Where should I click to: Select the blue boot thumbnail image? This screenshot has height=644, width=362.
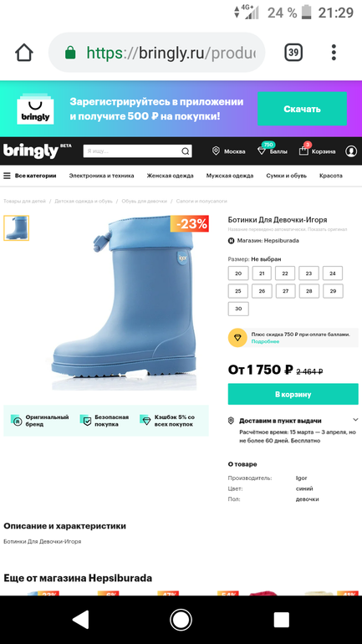tap(17, 228)
